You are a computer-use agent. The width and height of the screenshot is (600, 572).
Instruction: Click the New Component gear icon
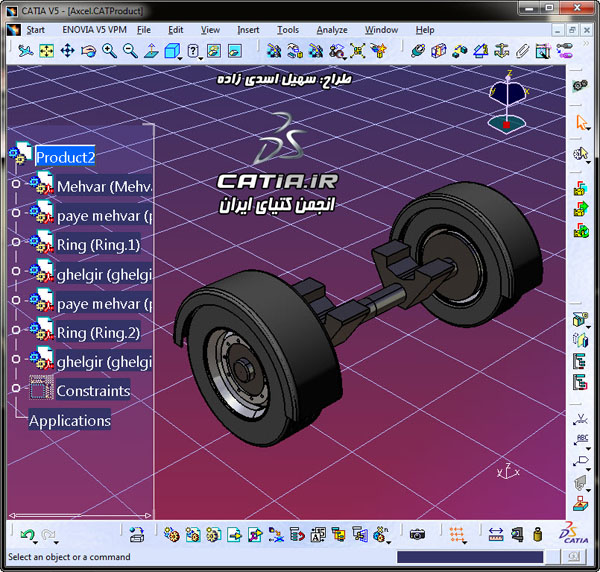tap(171, 534)
